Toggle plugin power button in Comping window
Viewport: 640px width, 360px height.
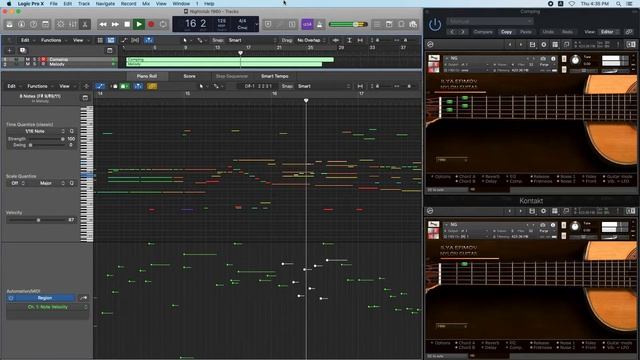435,25
